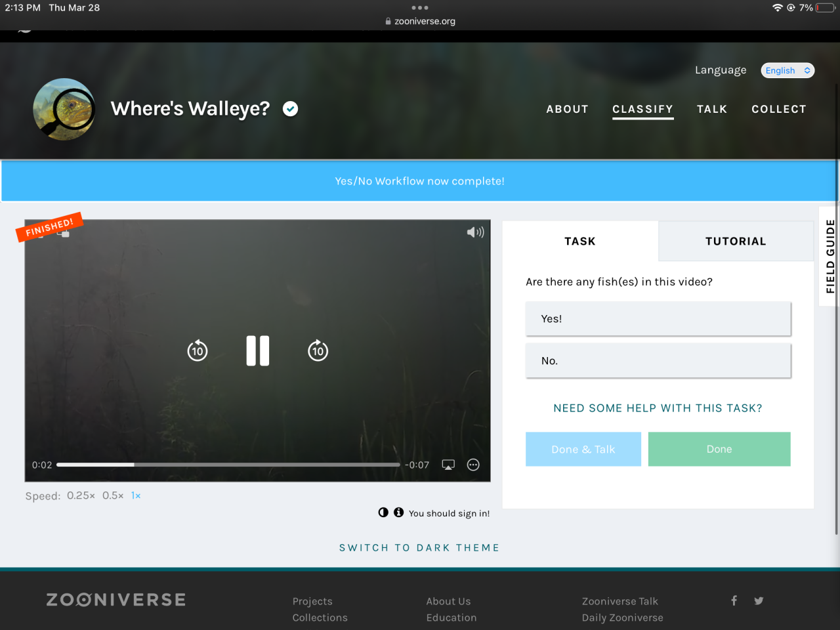Switch to the TASK tab
Viewport: 840px width, 630px height.
click(x=580, y=241)
